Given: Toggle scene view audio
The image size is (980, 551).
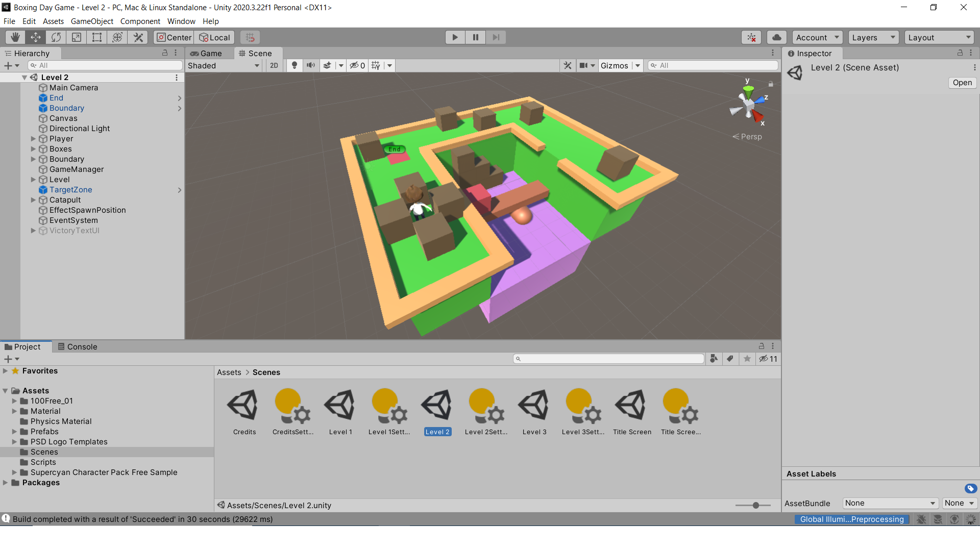Looking at the screenshot, I should click(x=311, y=65).
